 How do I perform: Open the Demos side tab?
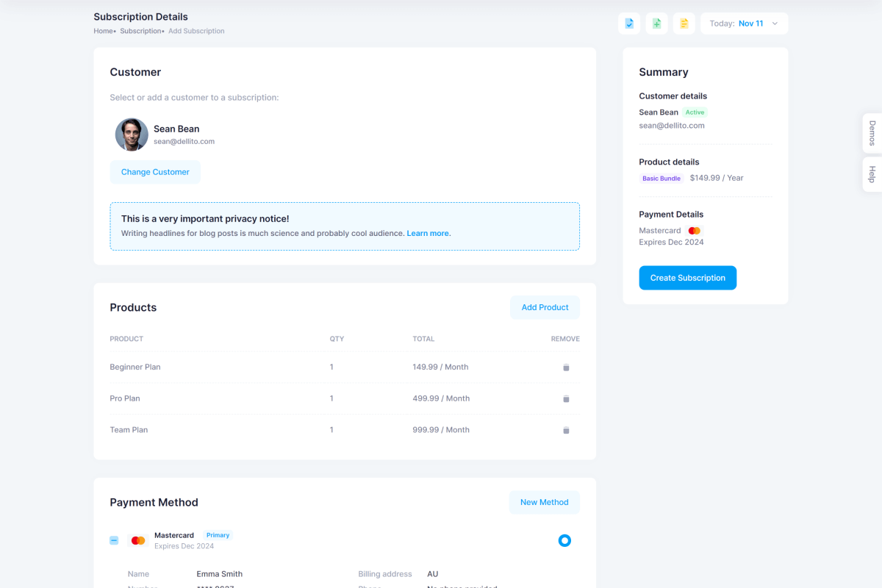tap(872, 133)
